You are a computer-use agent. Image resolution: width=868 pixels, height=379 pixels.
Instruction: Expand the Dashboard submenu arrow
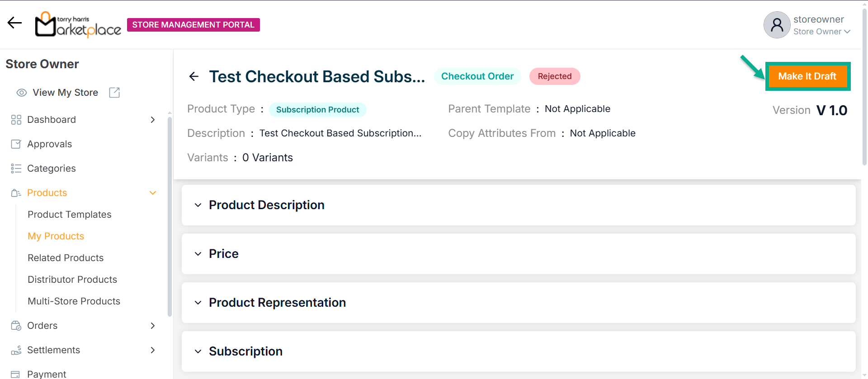pyautogui.click(x=153, y=120)
